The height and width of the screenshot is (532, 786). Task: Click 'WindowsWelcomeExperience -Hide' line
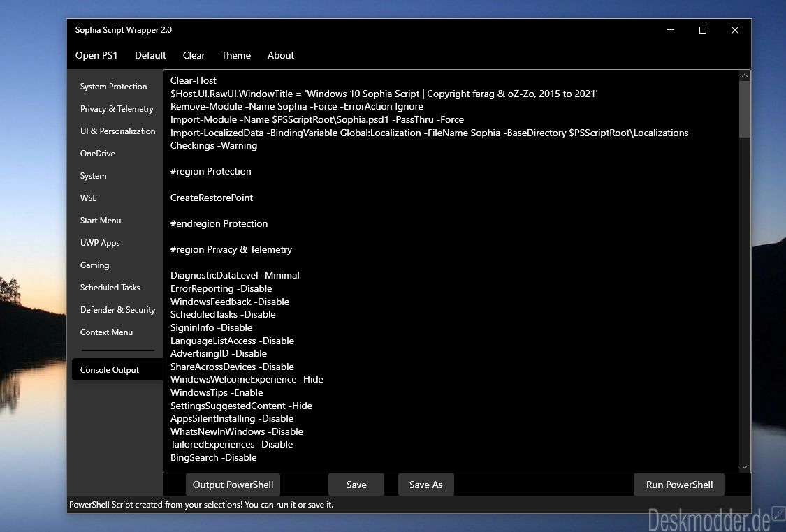247,380
